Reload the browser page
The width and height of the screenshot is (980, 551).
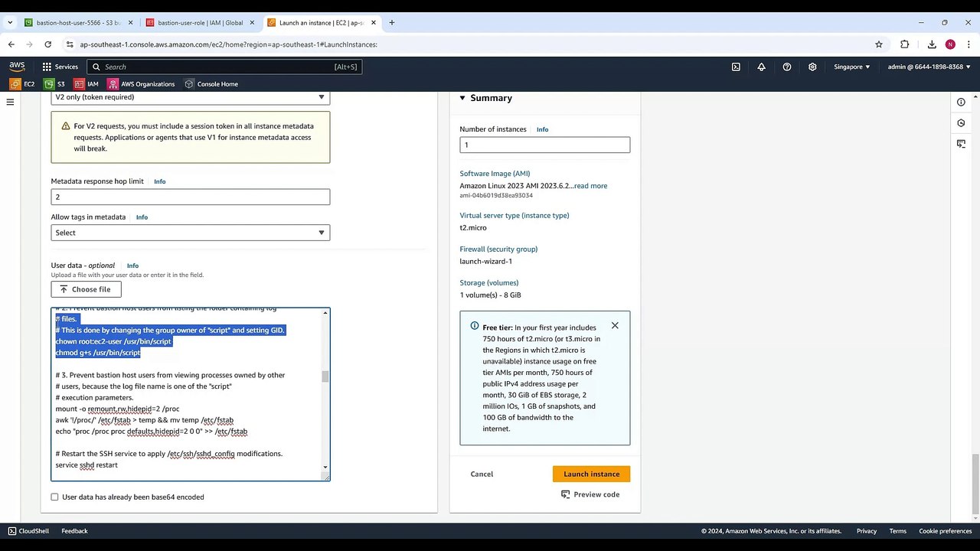47,44
